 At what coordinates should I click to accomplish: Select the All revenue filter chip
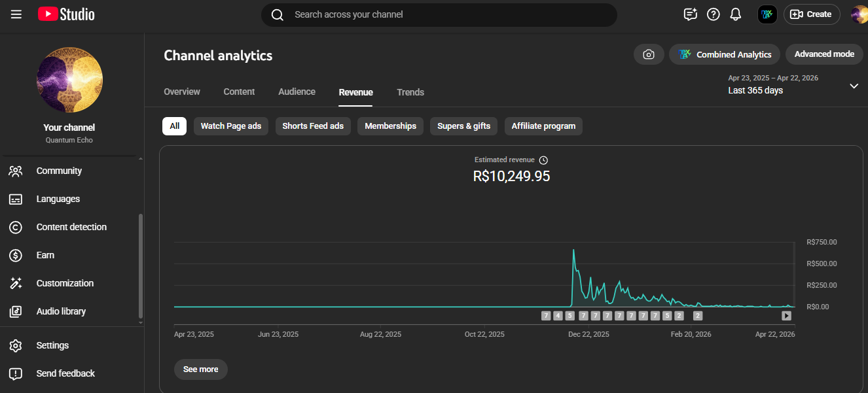[174, 126]
